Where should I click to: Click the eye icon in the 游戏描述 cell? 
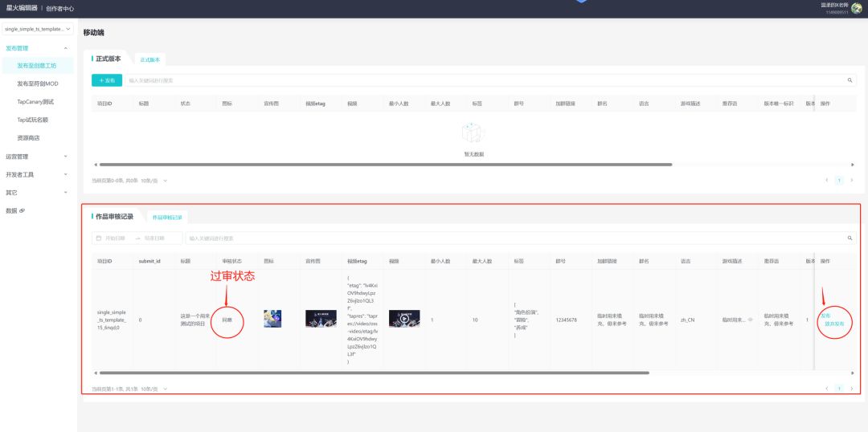click(750, 319)
